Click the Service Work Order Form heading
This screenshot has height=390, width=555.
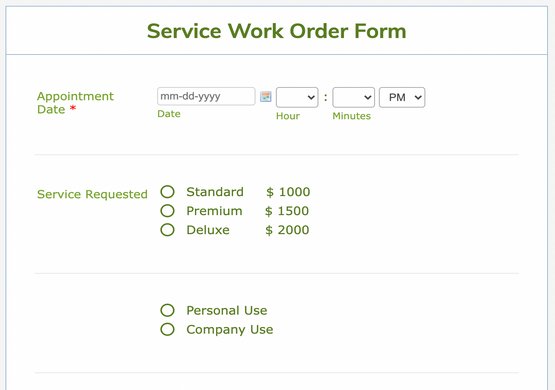point(276,31)
